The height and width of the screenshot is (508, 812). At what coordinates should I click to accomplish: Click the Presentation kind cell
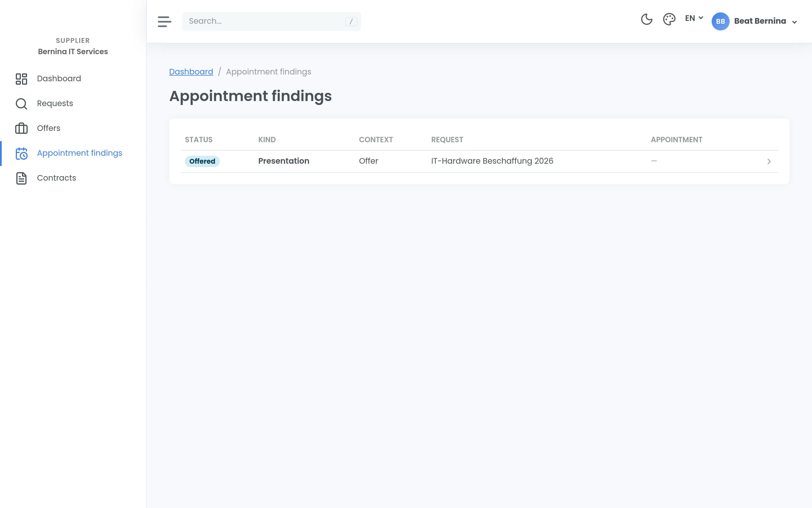pos(284,161)
